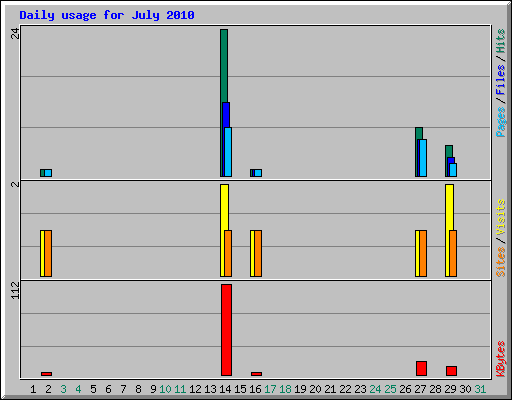Image resolution: width=512 pixels, height=400 pixels.
Task: Click the yellow Visits bar for day 27
Action: point(417,253)
